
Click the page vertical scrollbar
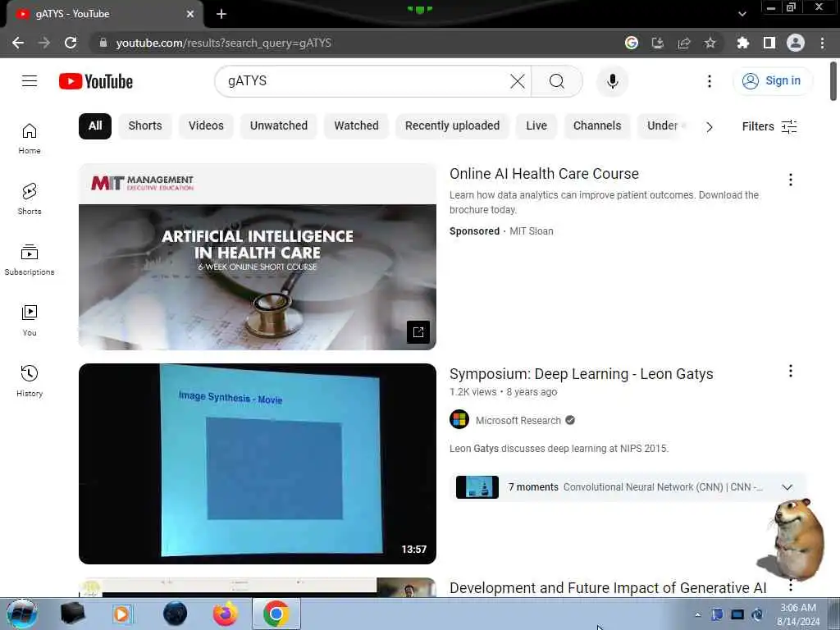[833, 81]
